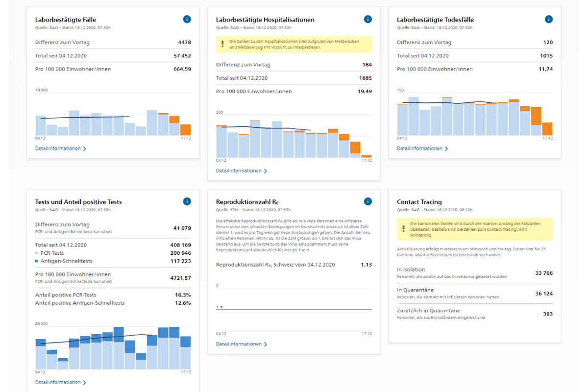Image resolution: width=588 pixels, height=392 pixels.
Task: Click first bar of Hospitalisationen chart
Action: (x=221, y=141)
